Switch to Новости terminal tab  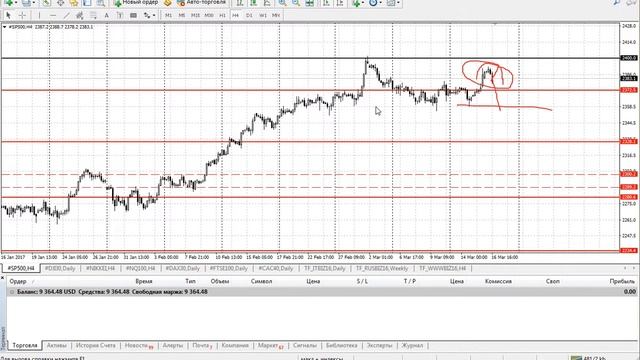click(x=139, y=345)
